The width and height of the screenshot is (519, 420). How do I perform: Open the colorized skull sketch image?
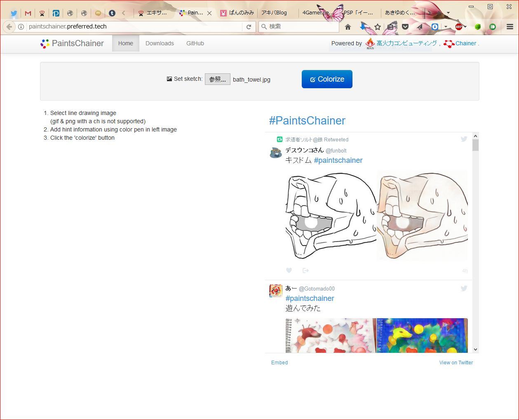coord(422,215)
